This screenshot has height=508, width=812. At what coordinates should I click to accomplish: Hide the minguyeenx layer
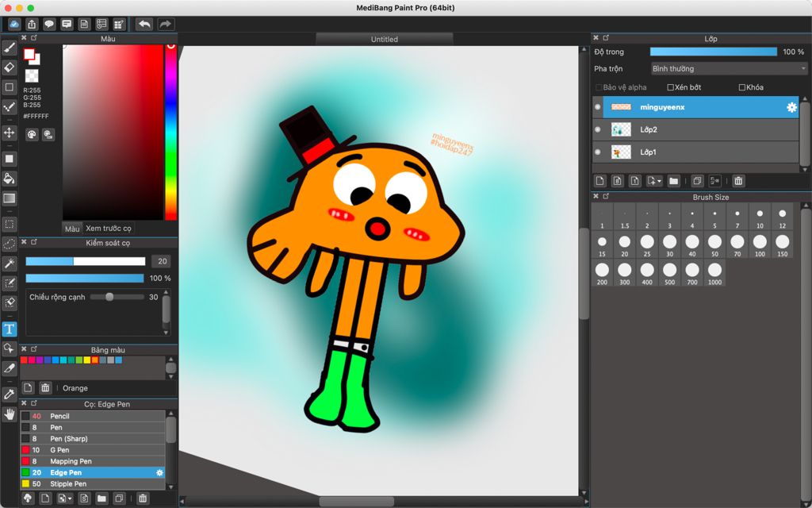[598, 107]
